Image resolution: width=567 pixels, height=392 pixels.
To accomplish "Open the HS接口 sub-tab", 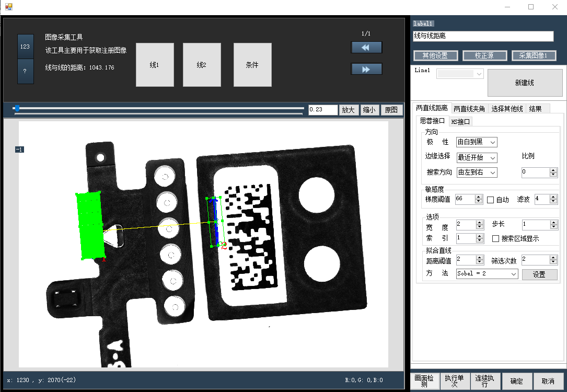I will click(x=460, y=122).
